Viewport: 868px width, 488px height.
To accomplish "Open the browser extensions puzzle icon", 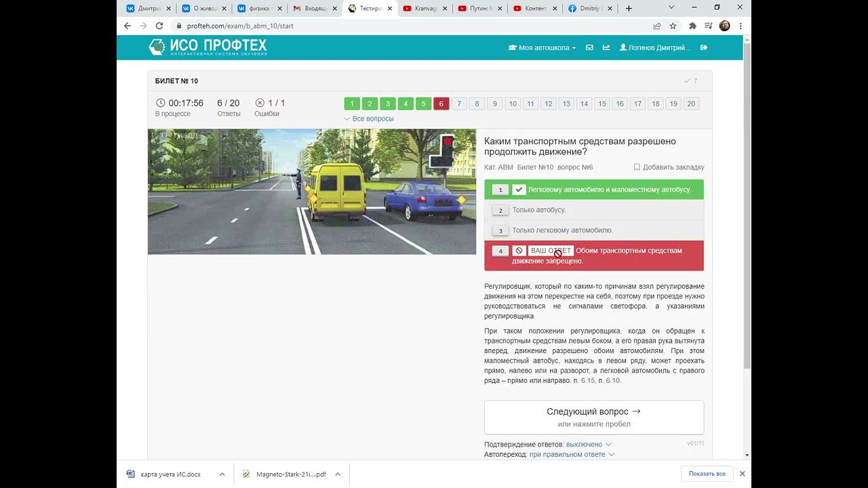I will click(x=692, y=26).
